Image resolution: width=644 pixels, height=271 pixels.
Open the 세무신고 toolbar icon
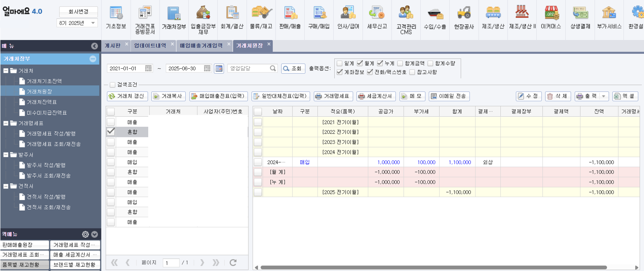[377, 17]
